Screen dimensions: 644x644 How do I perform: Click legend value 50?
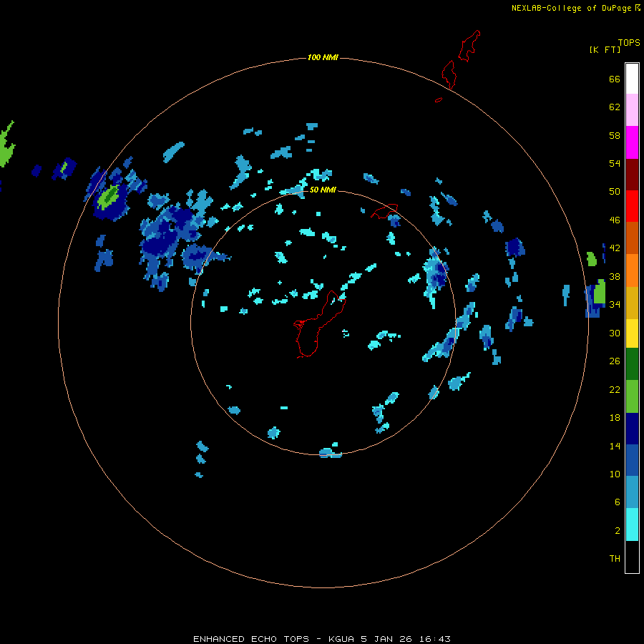click(x=615, y=191)
